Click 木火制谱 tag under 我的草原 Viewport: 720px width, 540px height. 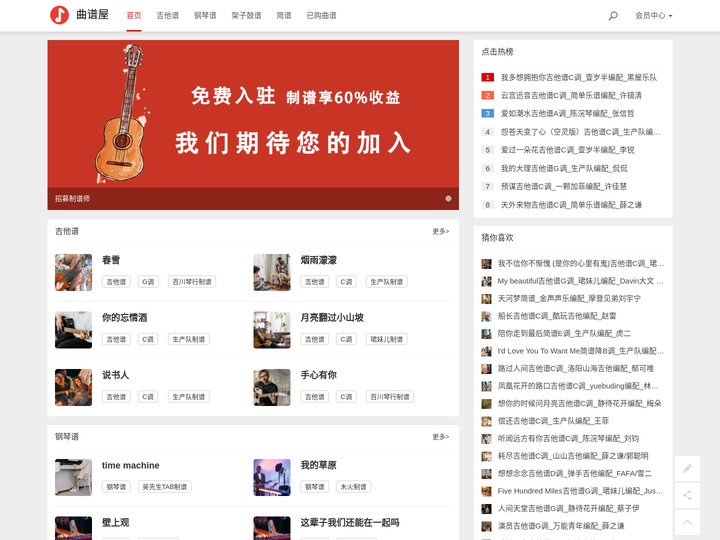click(x=354, y=486)
